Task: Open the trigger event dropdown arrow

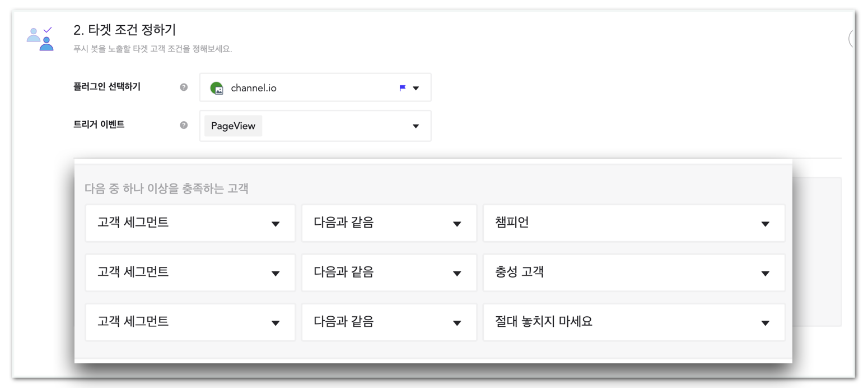Action: click(x=416, y=126)
